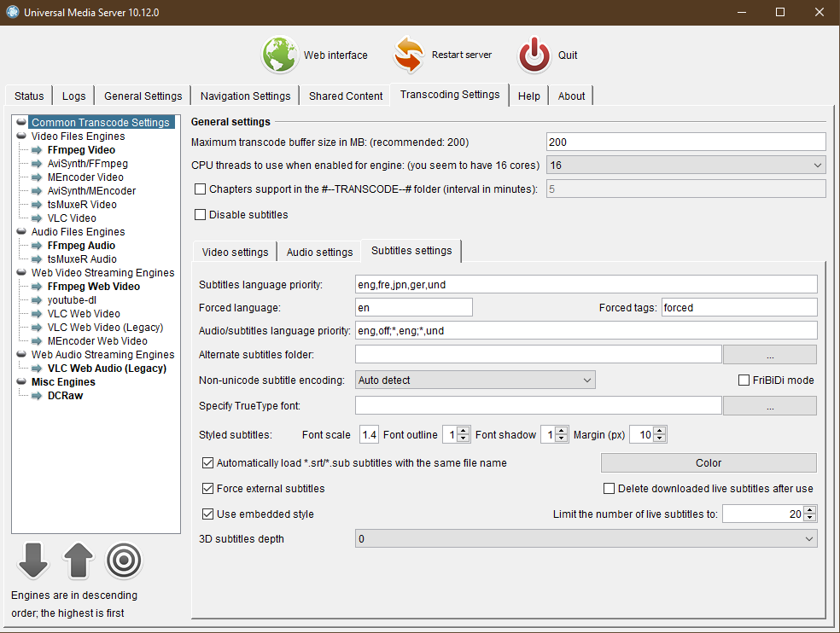Increase Font outline with up arrow

point(464,431)
